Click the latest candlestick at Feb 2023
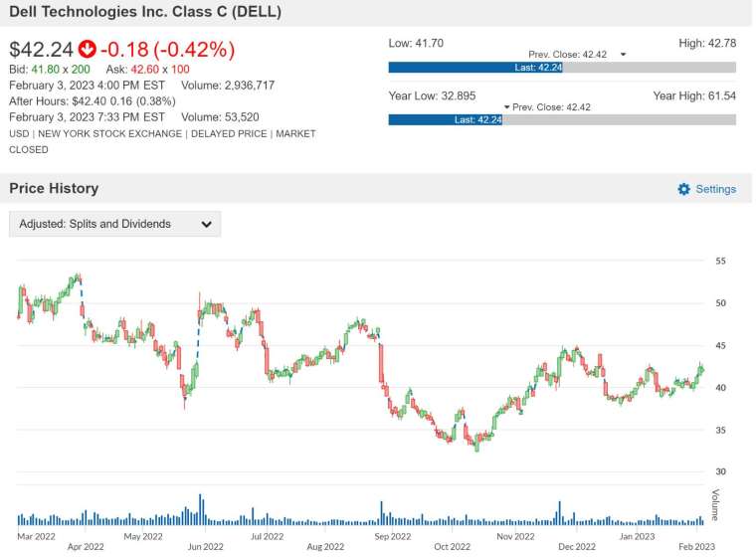 coord(702,370)
